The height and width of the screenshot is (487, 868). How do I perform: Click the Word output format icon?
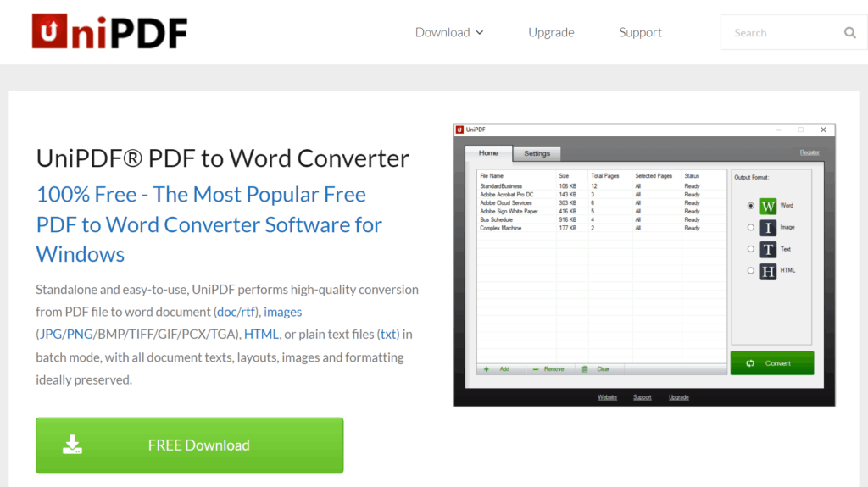pyautogui.click(x=768, y=206)
